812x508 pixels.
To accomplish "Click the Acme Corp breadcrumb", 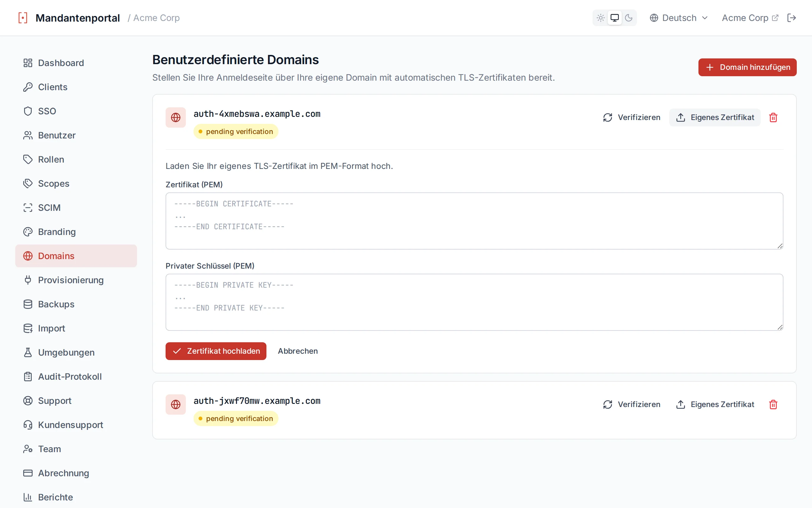I will (x=156, y=18).
